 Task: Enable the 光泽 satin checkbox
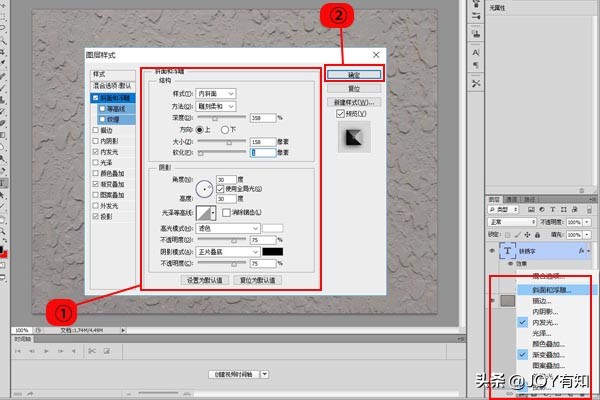click(x=96, y=162)
